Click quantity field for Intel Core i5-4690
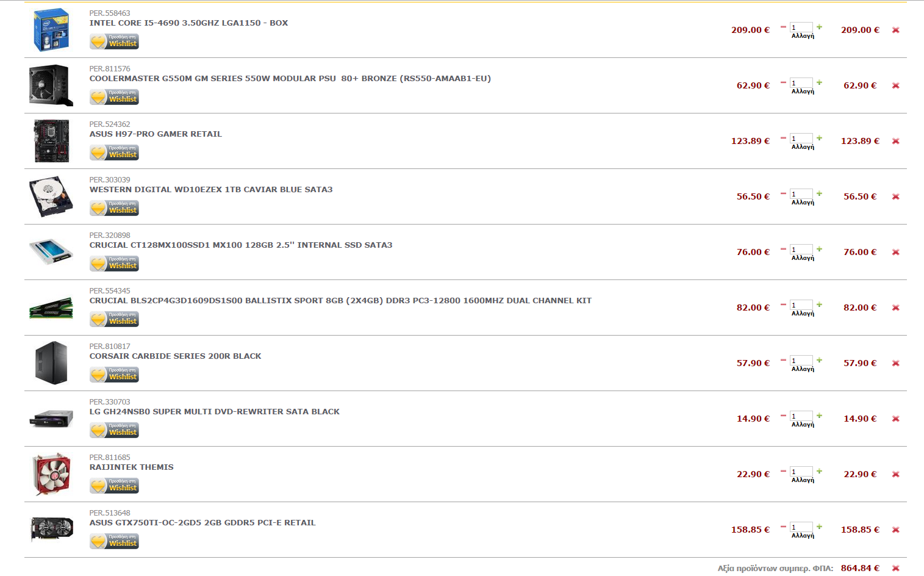Image resolution: width=924 pixels, height=576 pixels. coord(801,27)
